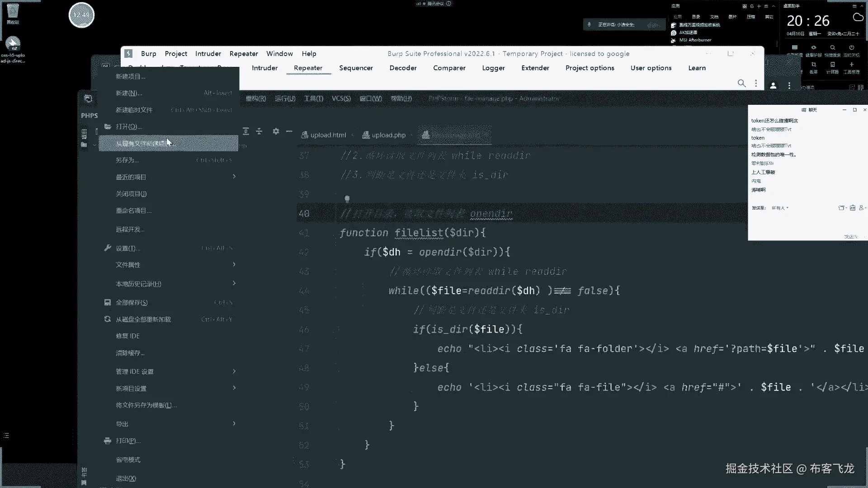Viewport: 868px width, 488px height.
Task: Click the Burp Suite search magnifier icon
Action: [x=741, y=83]
